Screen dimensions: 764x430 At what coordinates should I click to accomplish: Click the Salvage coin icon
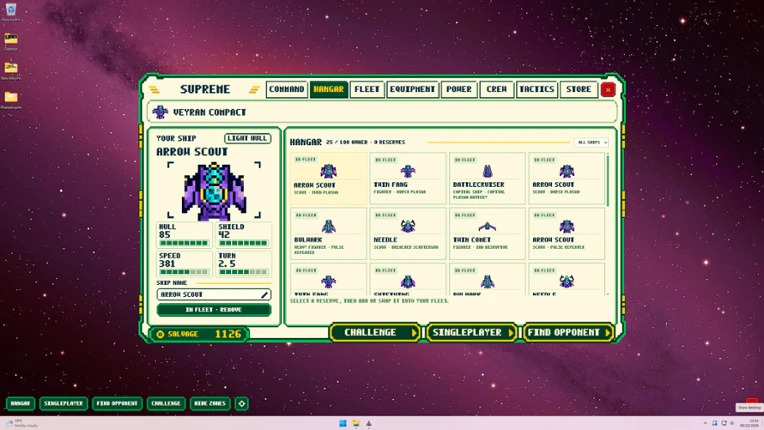point(160,334)
